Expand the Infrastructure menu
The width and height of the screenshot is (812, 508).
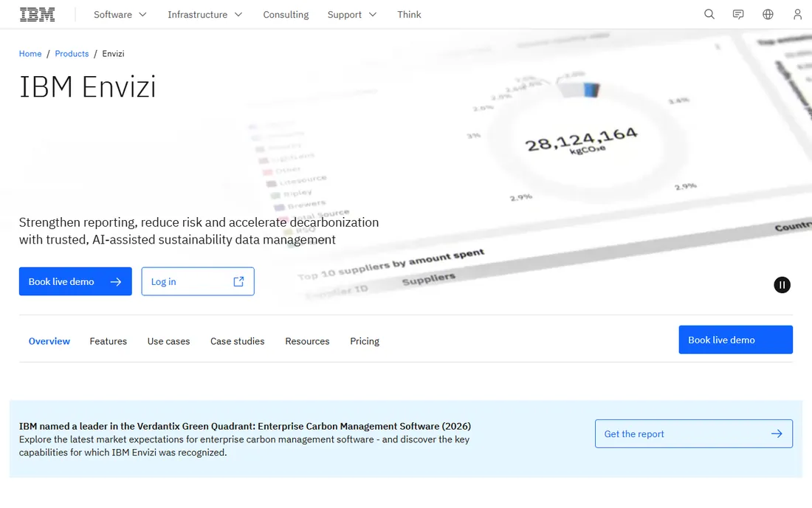pyautogui.click(x=204, y=15)
